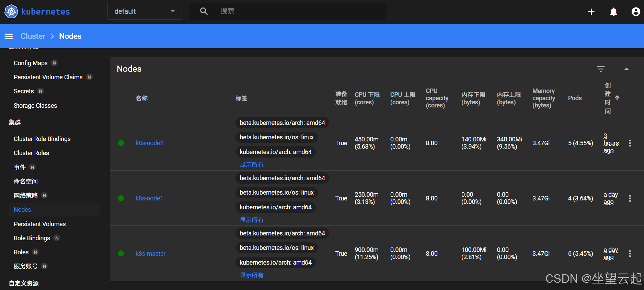Open the user account icon

[636, 12]
